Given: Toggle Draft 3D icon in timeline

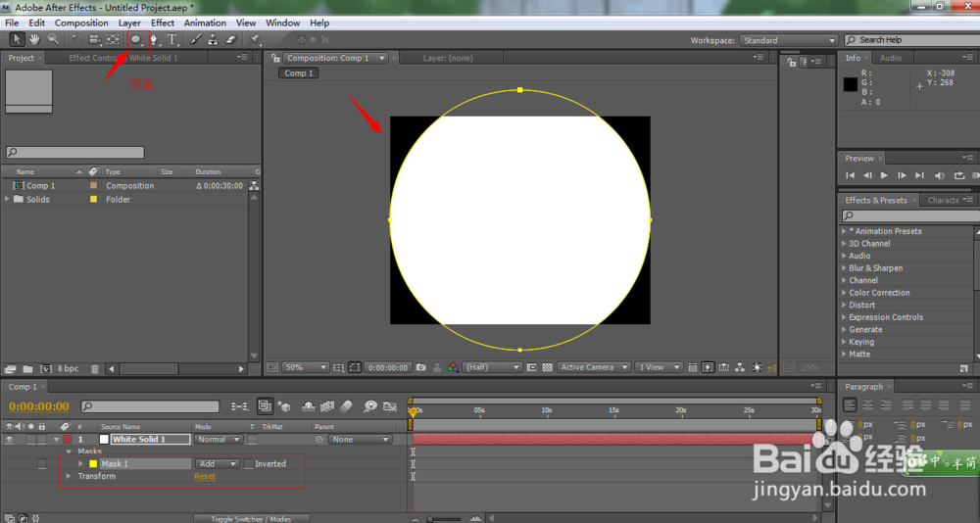Looking at the screenshot, I should [284, 406].
